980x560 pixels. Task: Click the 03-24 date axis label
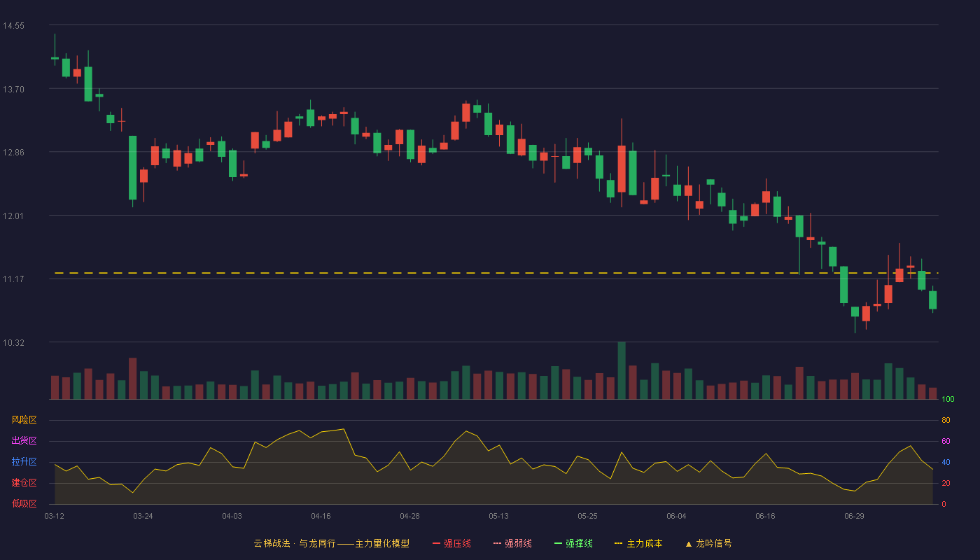[143, 516]
